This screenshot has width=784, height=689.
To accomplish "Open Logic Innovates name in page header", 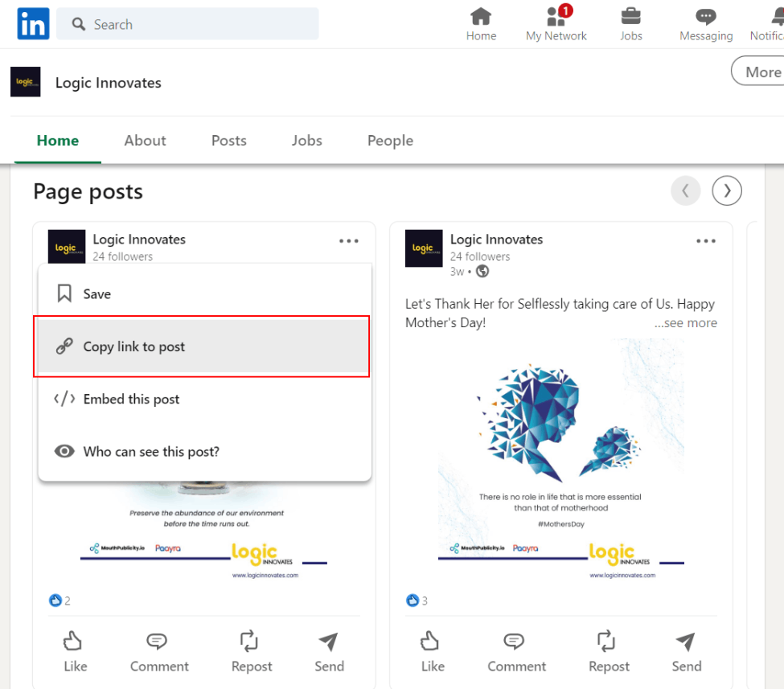I will pyautogui.click(x=109, y=83).
